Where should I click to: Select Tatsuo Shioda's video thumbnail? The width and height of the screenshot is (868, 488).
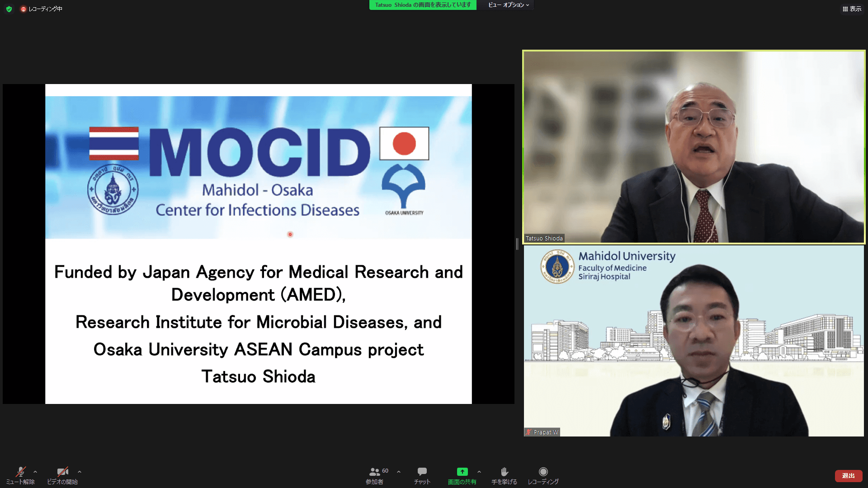tap(693, 147)
